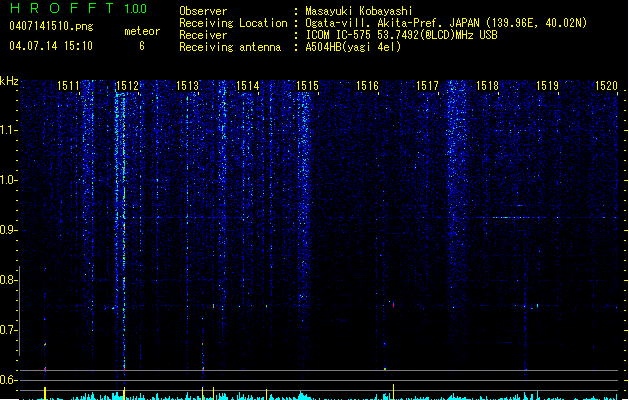Click the timestamp 04.07.14 15:10
Screen dimensions: 629x400
[x=51, y=46]
